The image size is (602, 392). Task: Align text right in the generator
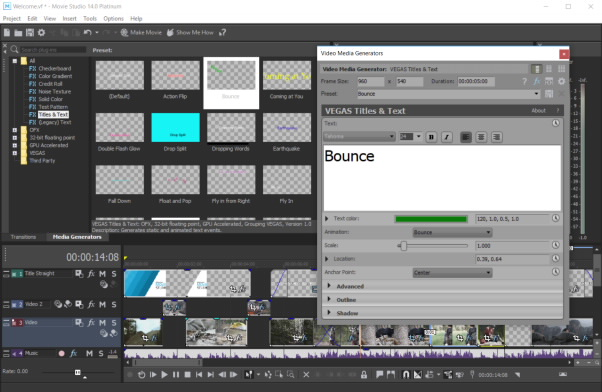click(x=496, y=137)
